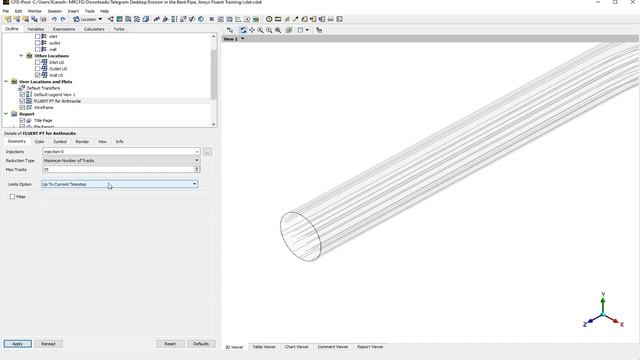Collapse the Other Locations tree node

pos(21,56)
